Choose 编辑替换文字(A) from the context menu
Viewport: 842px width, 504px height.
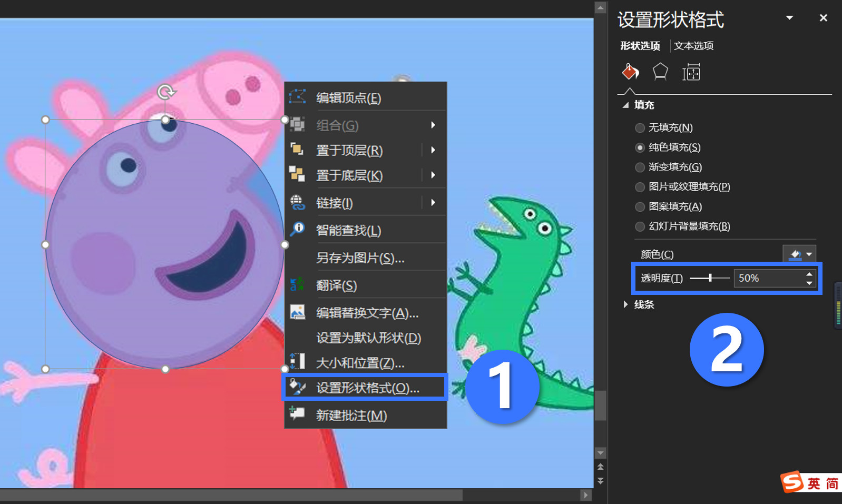[366, 313]
